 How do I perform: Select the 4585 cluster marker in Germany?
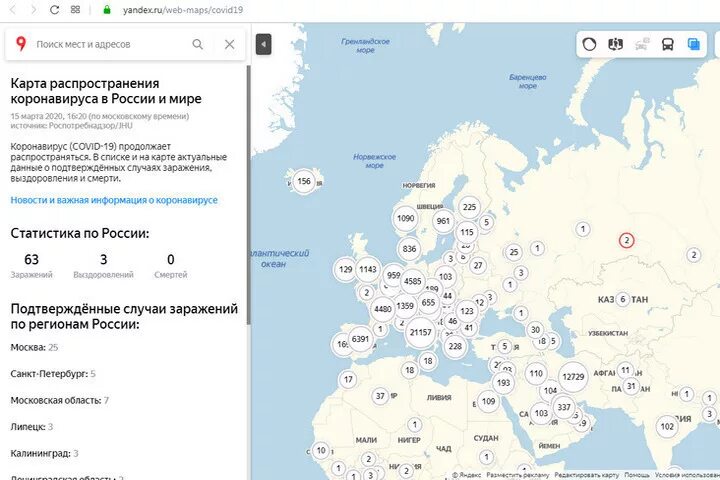click(x=412, y=281)
